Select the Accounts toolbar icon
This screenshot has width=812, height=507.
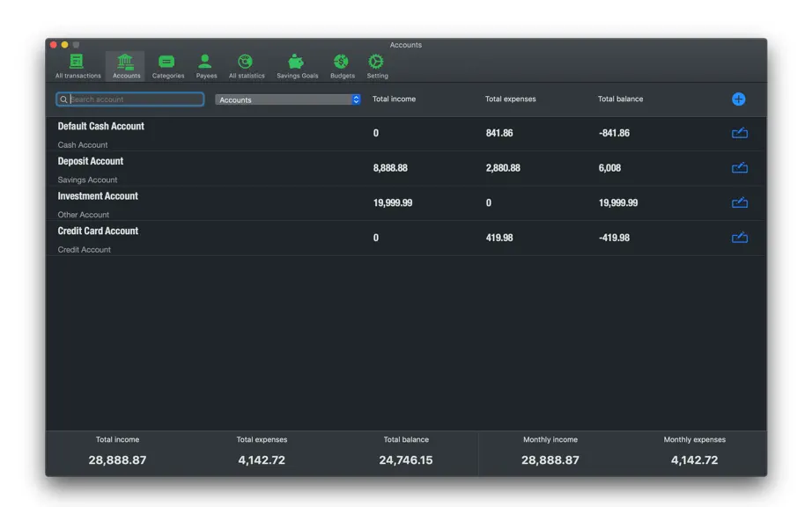pyautogui.click(x=126, y=66)
